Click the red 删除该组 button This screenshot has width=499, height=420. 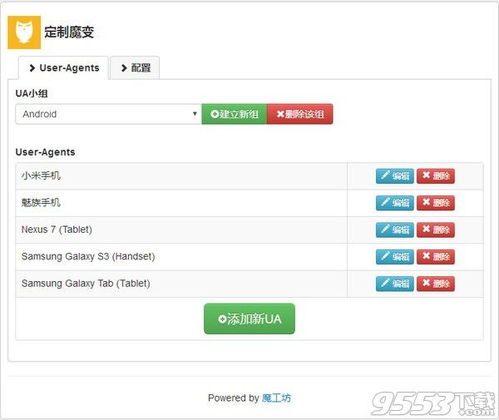300,114
